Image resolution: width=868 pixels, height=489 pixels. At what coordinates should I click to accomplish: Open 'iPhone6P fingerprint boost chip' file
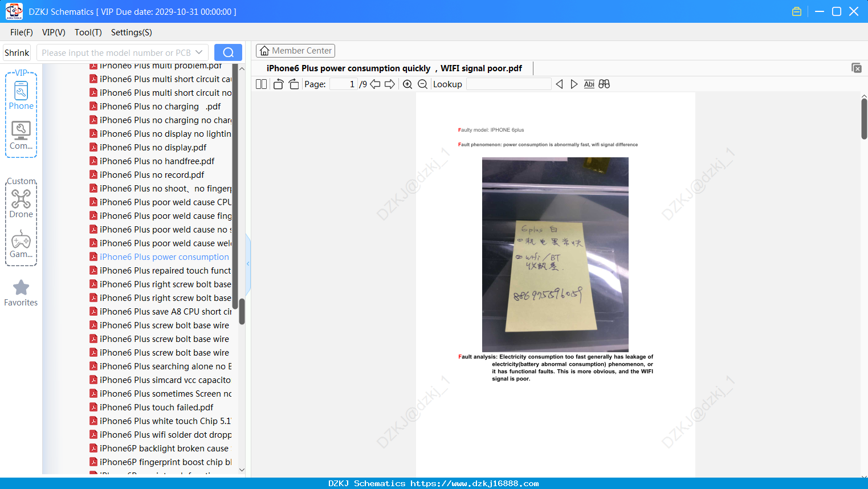click(x=160, y=462)
